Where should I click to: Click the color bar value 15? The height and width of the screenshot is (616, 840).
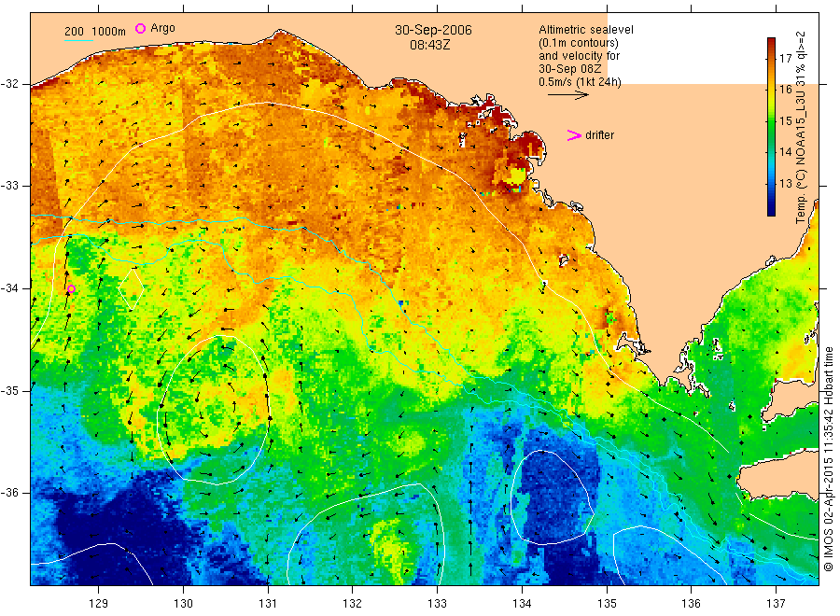click(785, 121)
